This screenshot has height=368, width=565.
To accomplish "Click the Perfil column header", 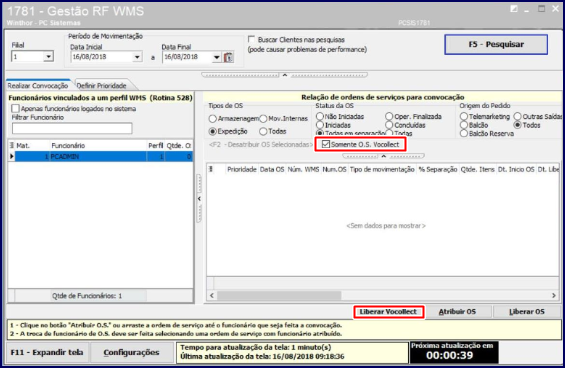I will 156,146.
